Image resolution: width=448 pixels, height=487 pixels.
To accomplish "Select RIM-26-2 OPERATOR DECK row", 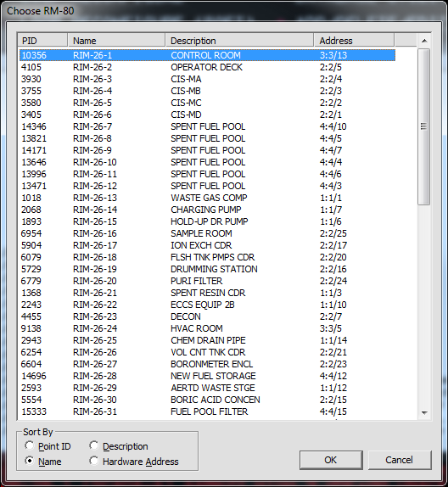I will [207, 67].
